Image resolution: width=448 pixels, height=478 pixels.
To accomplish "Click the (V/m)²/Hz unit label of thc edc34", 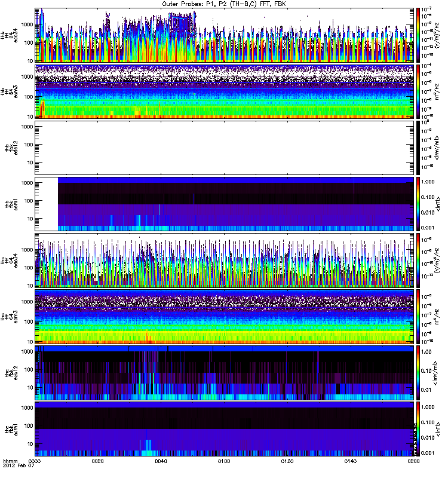I will pyautogui.click(x=437, y=261).
